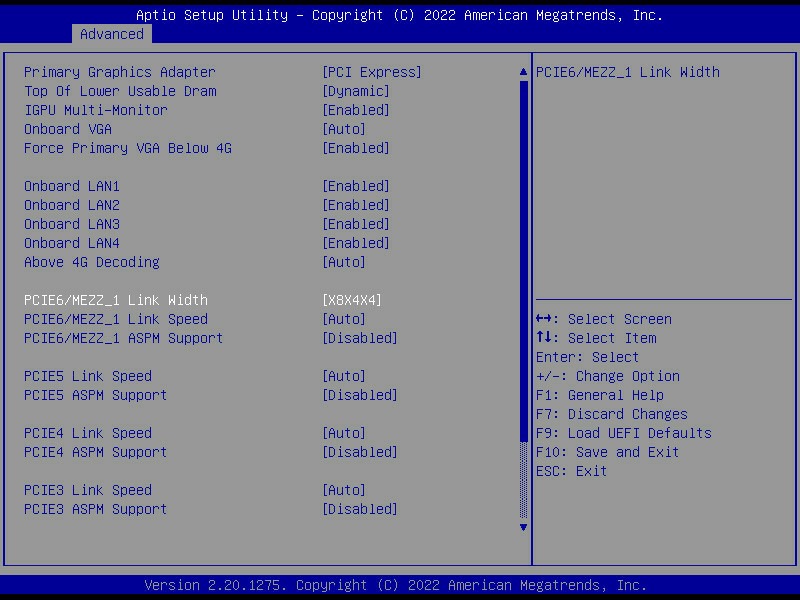The image size is (800, 600).
Task: Open PCIE3 Link Speed Auto option
Action: click(x=343, y=490)
